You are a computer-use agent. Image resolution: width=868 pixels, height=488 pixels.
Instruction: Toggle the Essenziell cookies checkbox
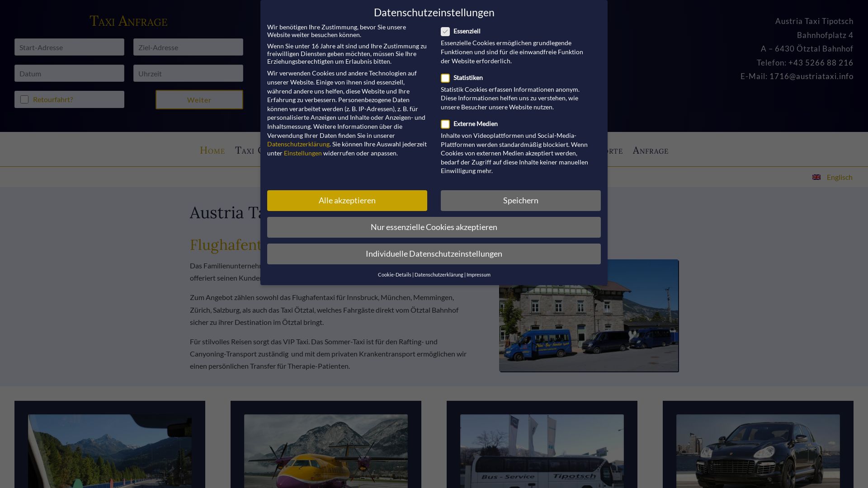point(445,32)
